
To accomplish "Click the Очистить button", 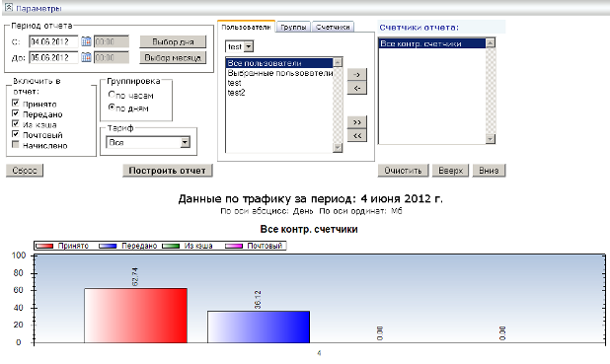I will pyautogui.click(x=403, y=171).
